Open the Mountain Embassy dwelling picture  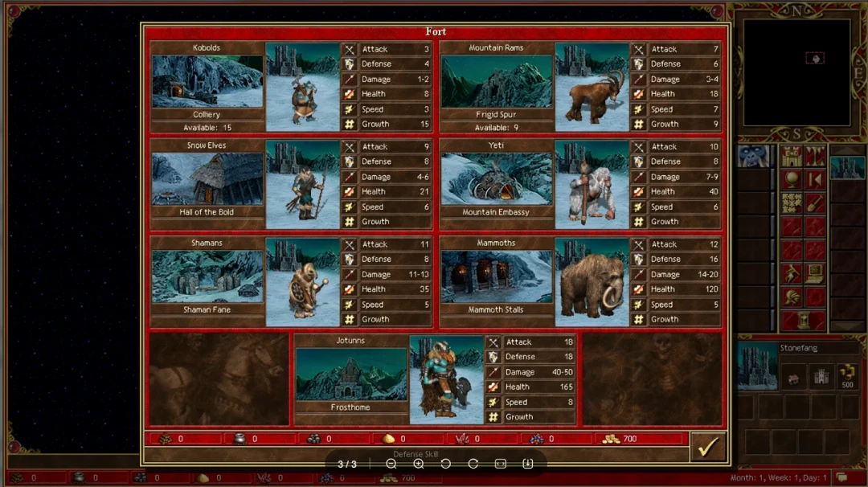(497, 178)
